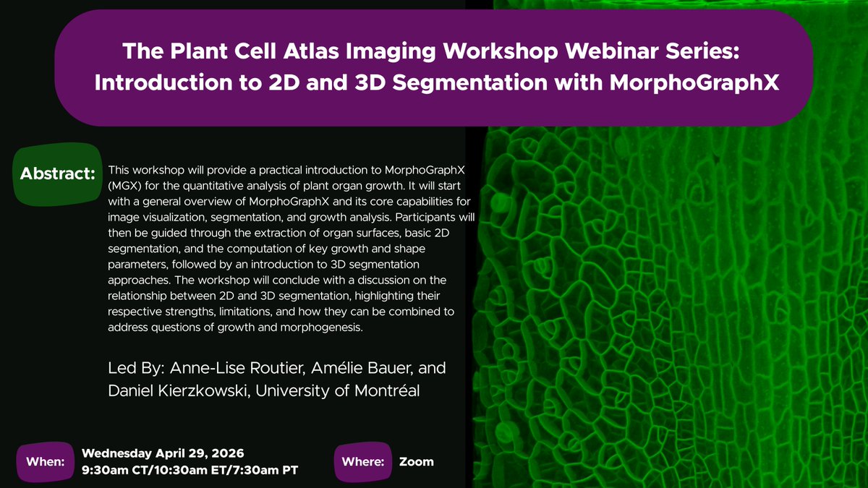Click the abstract line "address questions of growth and morphogenesis."
This screenshot has height=488, width=868.
(x=234, y=328)
